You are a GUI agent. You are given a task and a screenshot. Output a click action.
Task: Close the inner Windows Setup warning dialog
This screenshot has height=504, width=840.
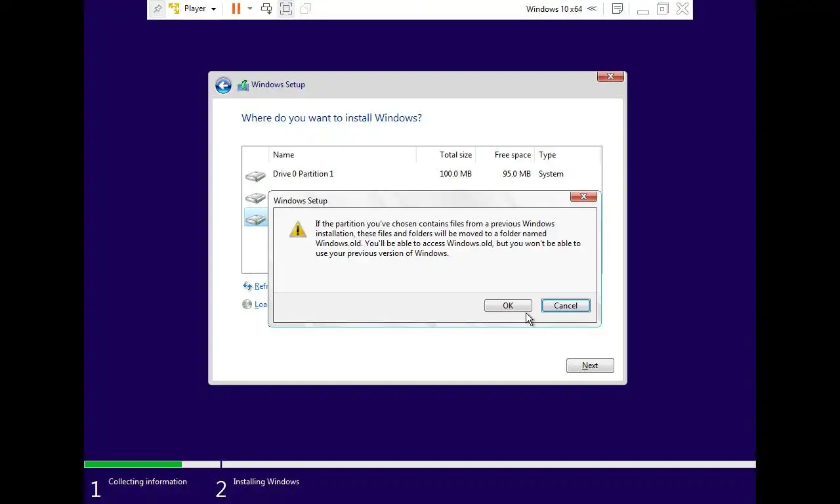pyautogui.click(x=583, y=196)
